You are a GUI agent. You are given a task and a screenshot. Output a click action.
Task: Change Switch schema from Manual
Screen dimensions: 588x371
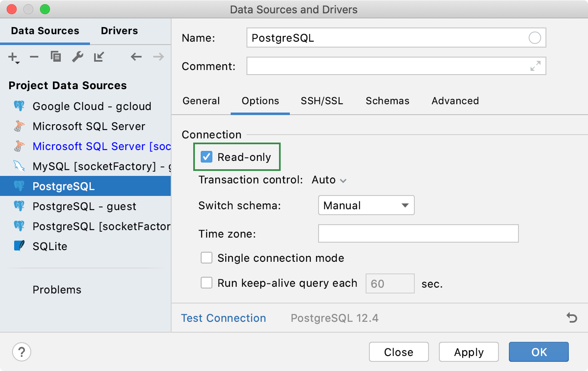tap(366, 205)
